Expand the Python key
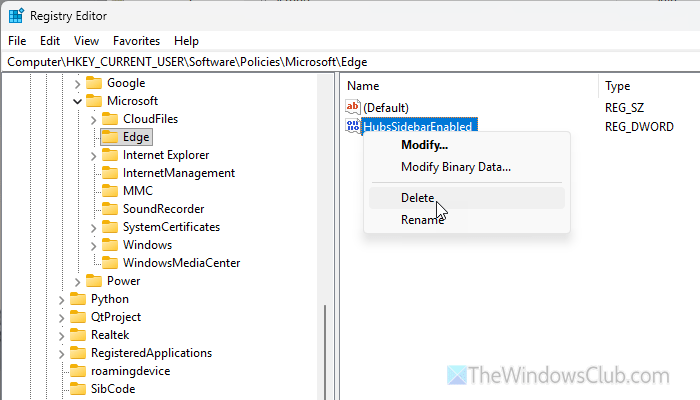The width and height of the screenshot is (700, 400). (61, 300)
